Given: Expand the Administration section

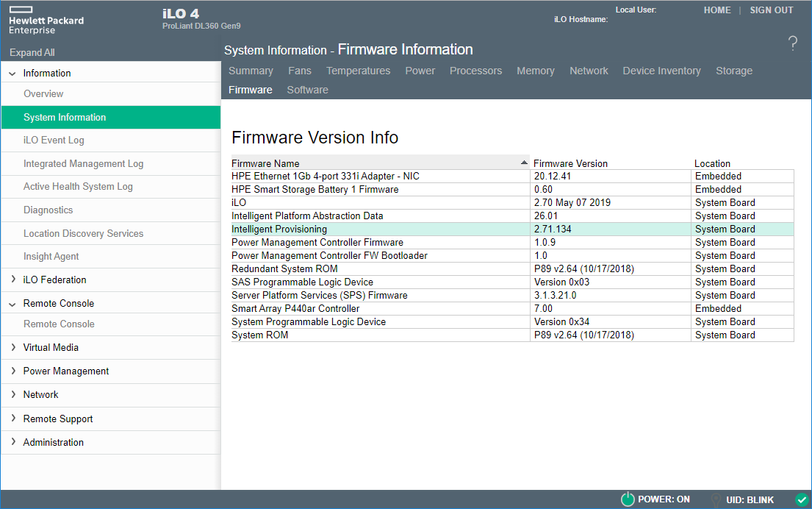Looking at the screenshot, I should click(x=53, y=442).
